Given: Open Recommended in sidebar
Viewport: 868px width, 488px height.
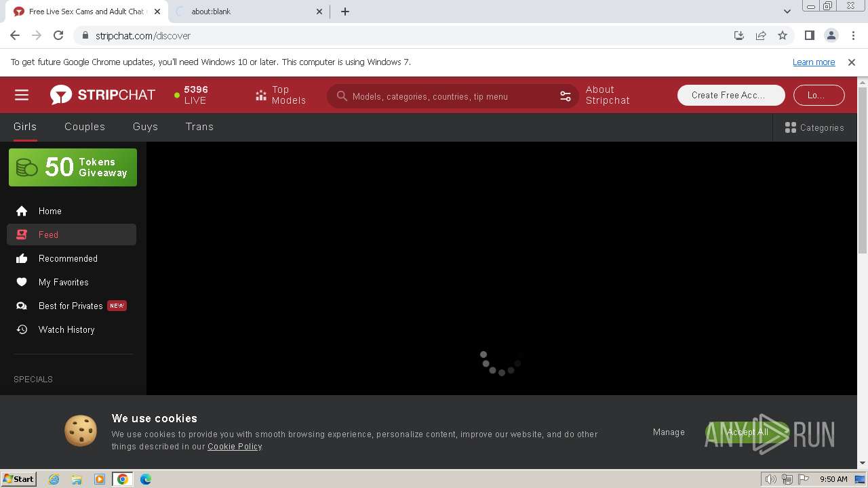Looking at the screenshot, I should click(71, 258).
